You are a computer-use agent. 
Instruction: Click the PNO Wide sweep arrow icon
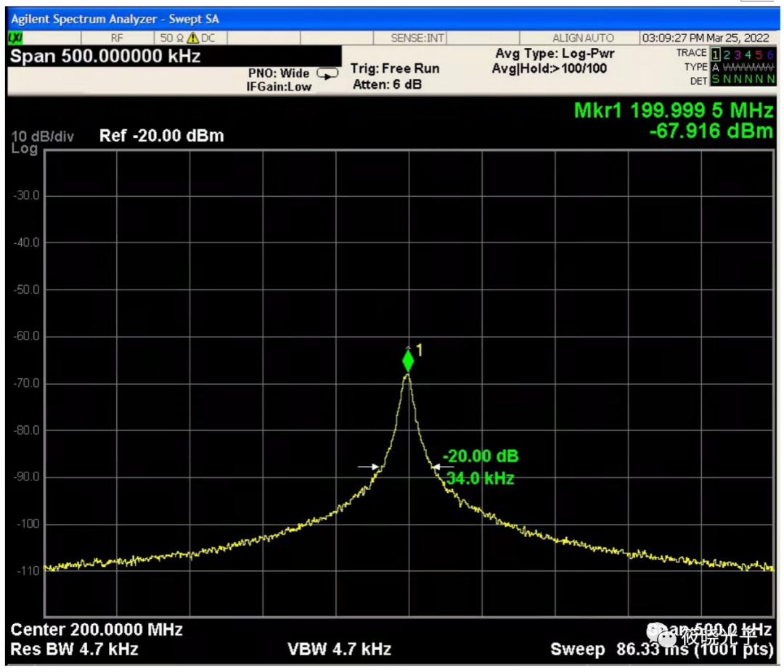pyautogui.click(x=327, y=74)
